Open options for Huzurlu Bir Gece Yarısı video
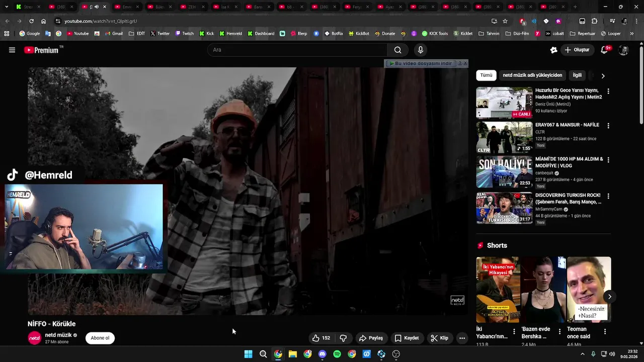Viewport: 644px width, 362px height. (x=608, y=92)
